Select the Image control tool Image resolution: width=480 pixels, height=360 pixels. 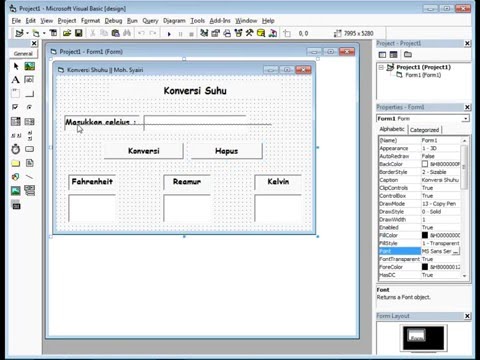pos(16,191)
